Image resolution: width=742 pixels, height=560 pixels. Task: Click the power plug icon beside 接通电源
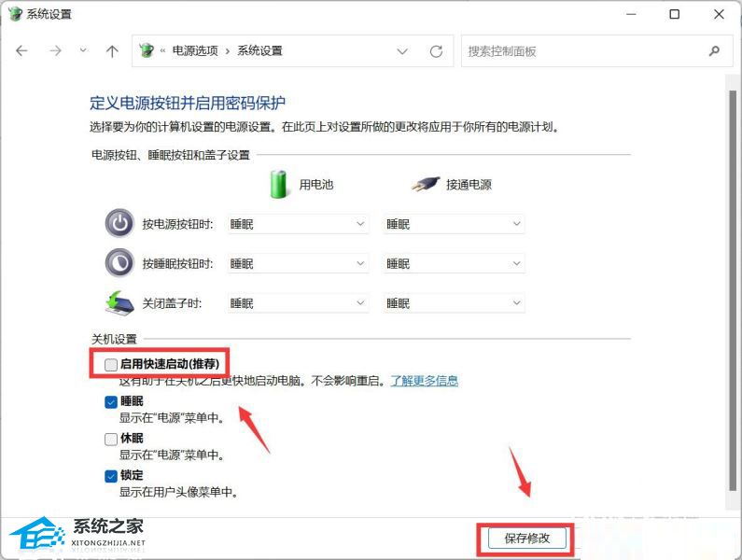(x=426, y=184)
